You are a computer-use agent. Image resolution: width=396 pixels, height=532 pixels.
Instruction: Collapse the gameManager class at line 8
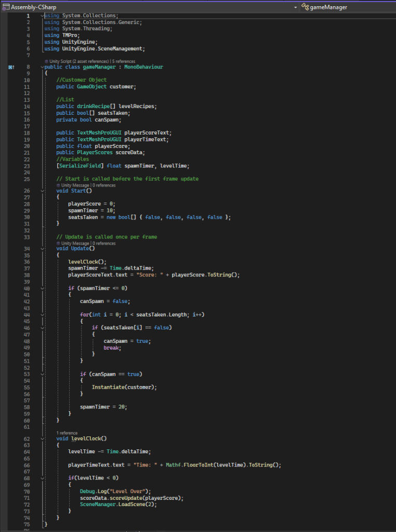pos(42,67)
